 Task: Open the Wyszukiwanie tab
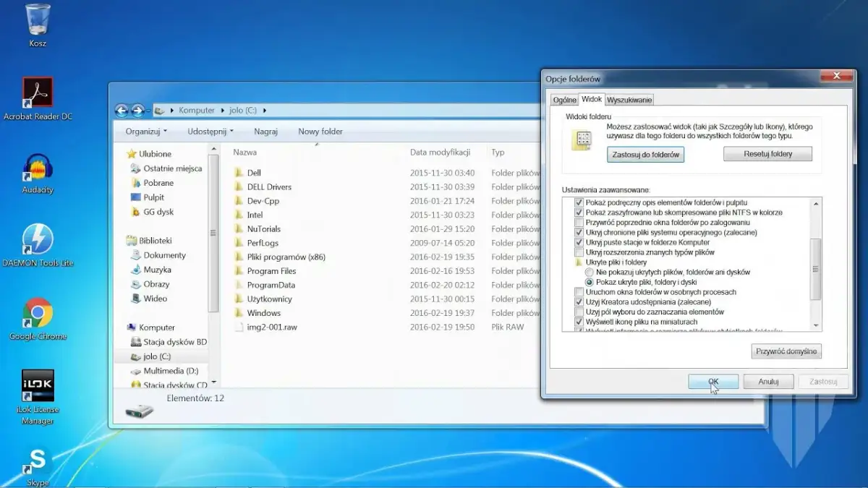click(x=629, y=100)
